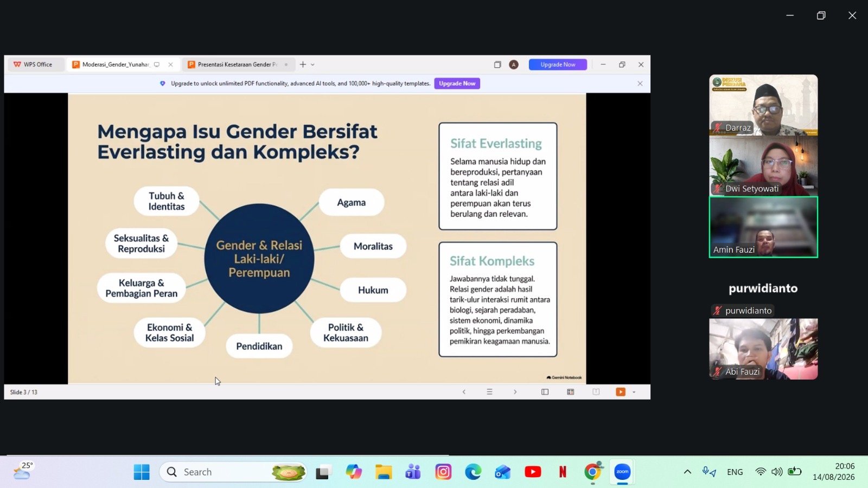
Task: Select Dwi Setyowati's video thumbnail
Action: (763, 165)
